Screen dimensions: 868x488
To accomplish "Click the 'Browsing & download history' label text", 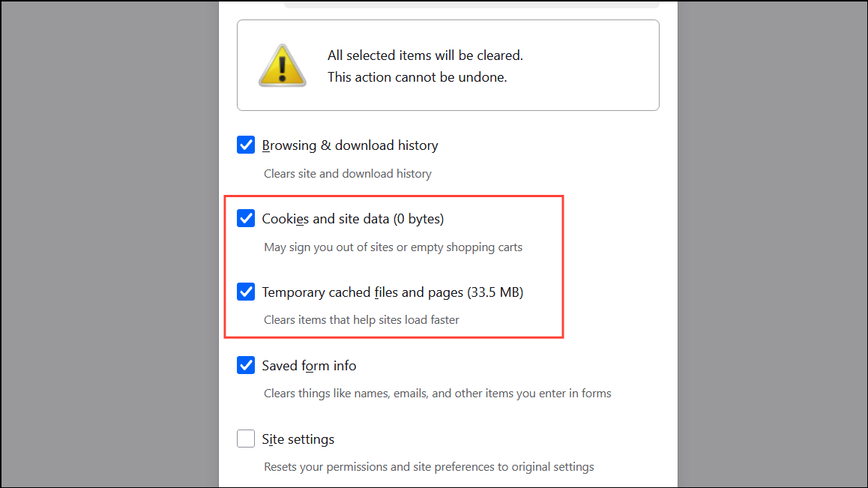I will (349, 145).
